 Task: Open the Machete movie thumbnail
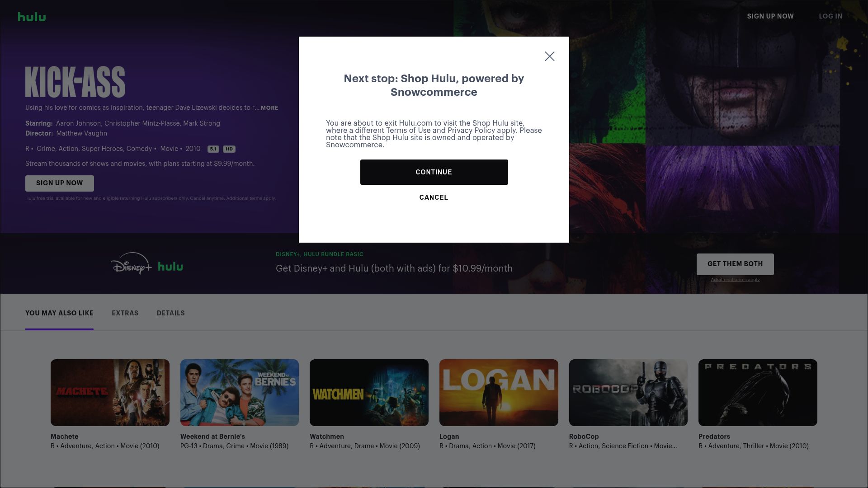[110, 393]
